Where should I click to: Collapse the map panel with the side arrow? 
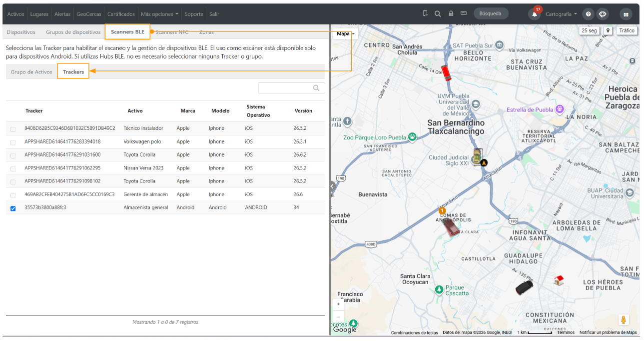tap(332, 186)
